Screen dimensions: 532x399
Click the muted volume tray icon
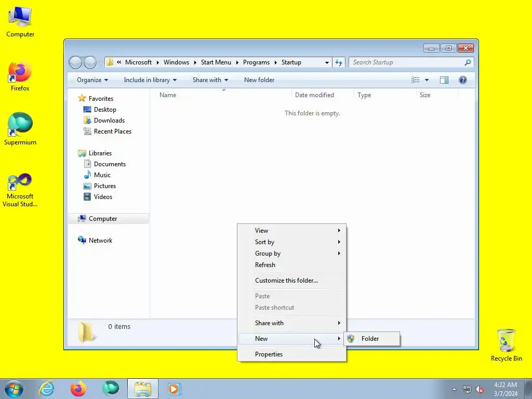tap(480, 389)
